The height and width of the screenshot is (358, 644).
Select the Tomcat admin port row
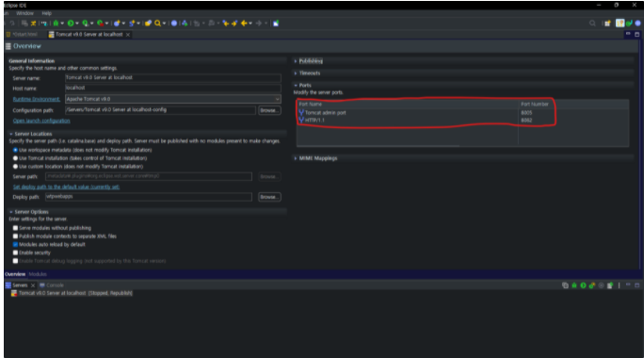[462, 113]
